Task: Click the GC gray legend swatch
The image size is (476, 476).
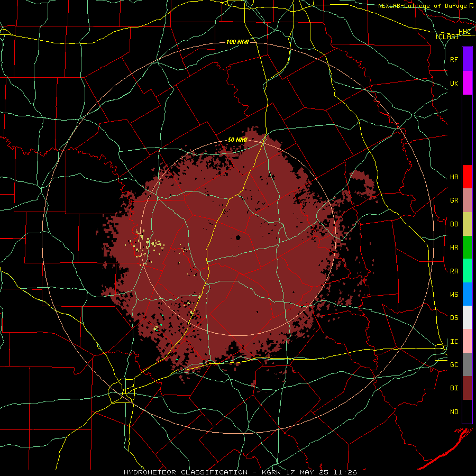Action: click(x=467, y=364)
